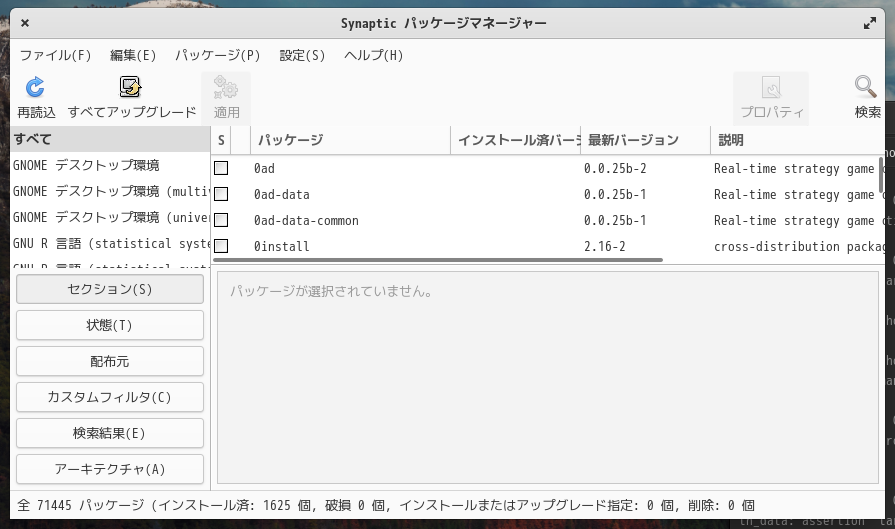Click the 再読込 reload icon
Image resolution: width=895 pixels, height=529 pixels.
pyautogui.click(x=35, y=87)
